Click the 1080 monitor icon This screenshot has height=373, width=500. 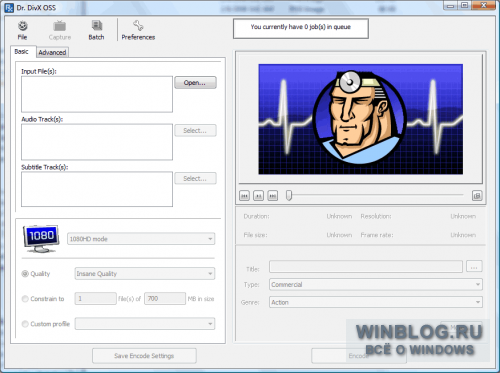(x=41, y=239)
